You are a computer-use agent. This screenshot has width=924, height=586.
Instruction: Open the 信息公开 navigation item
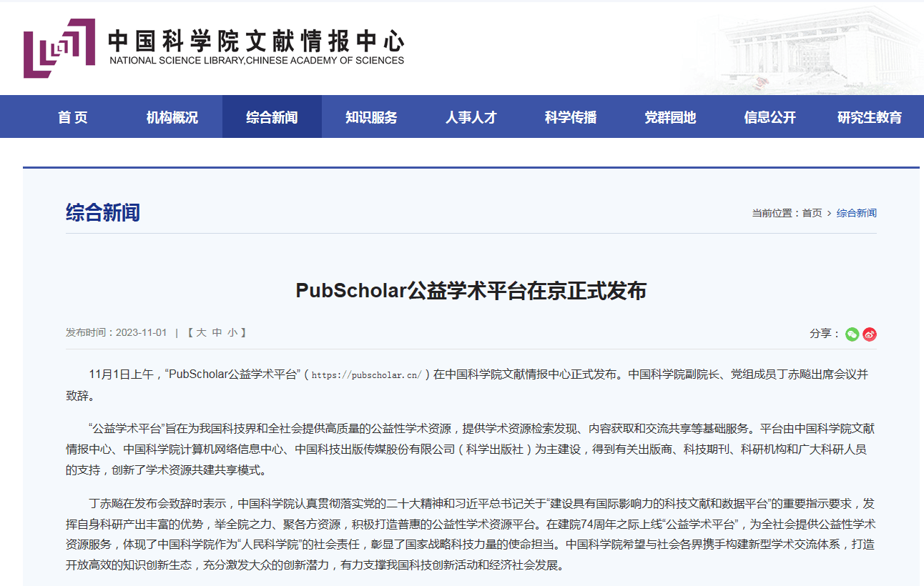pos(770,117)
